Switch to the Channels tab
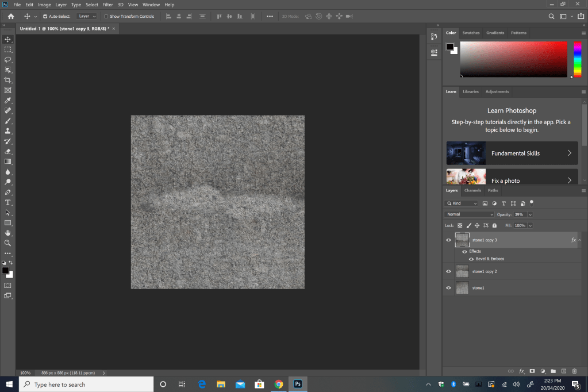 [x=472, y=190]
